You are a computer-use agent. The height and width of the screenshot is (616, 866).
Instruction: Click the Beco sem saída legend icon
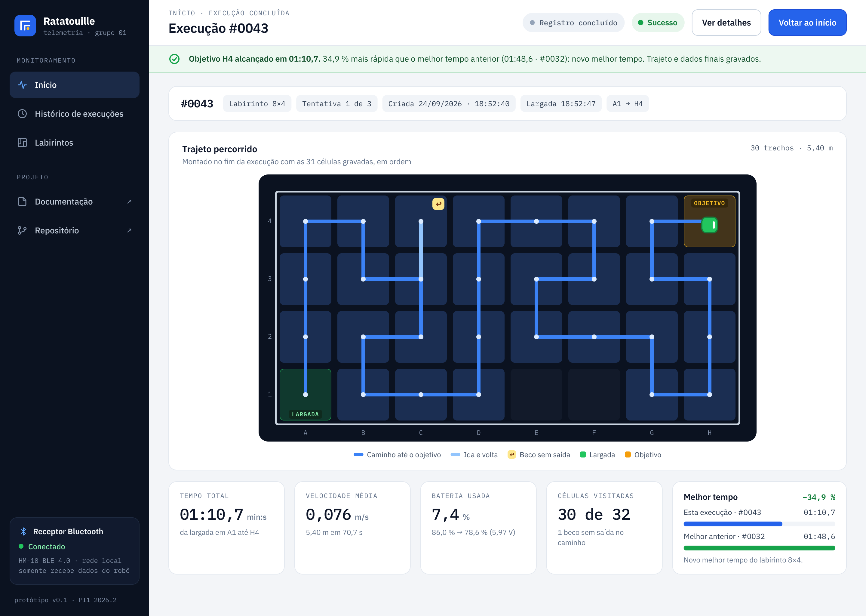[511, 454]
